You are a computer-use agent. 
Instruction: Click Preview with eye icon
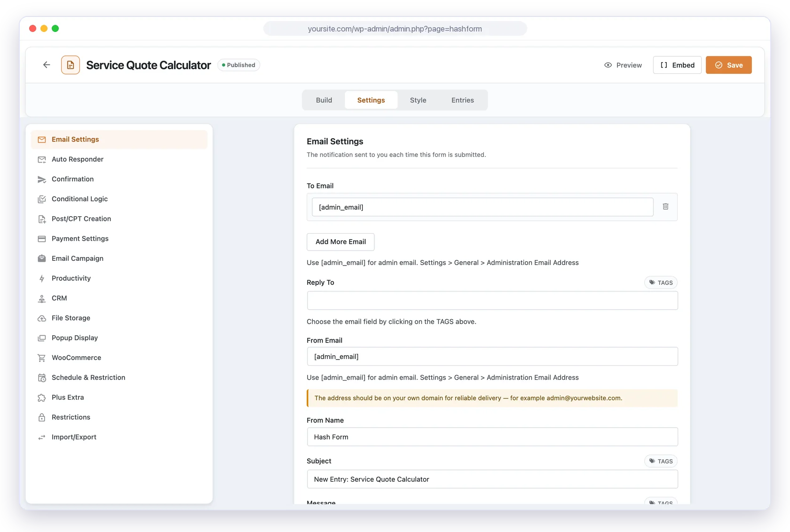(623, 65)
